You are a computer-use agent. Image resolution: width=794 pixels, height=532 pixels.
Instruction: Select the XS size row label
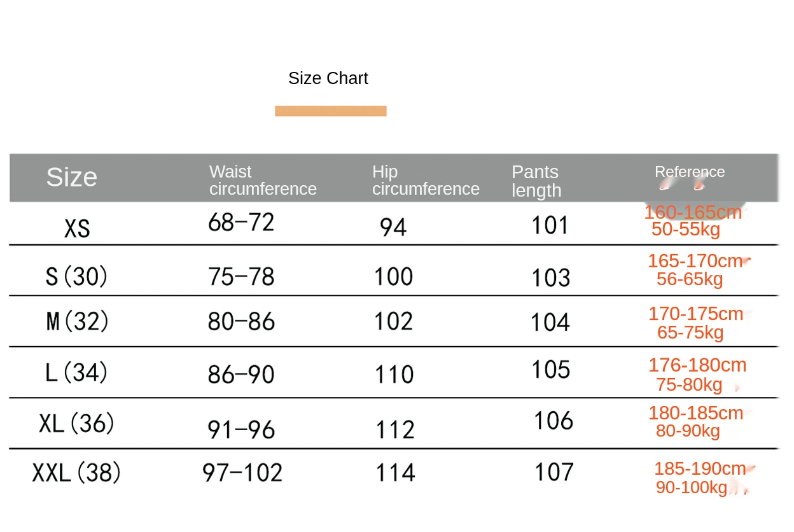coord(77,228)
